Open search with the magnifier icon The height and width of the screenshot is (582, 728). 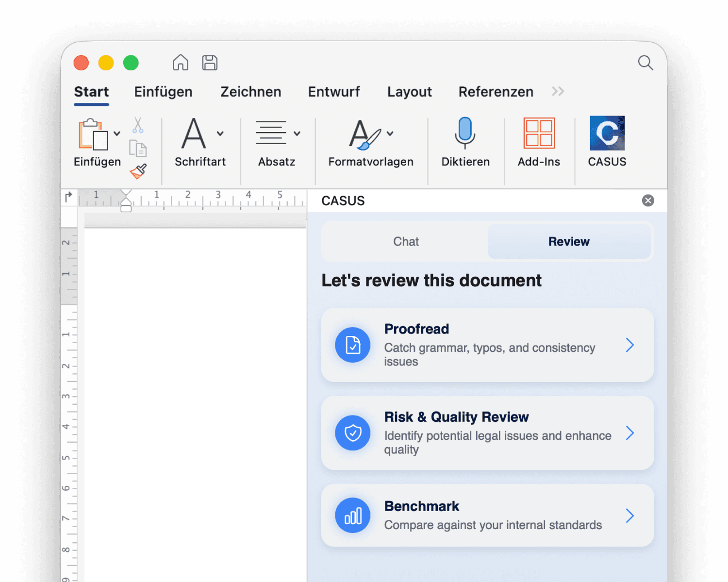click(x=645, y=63)
